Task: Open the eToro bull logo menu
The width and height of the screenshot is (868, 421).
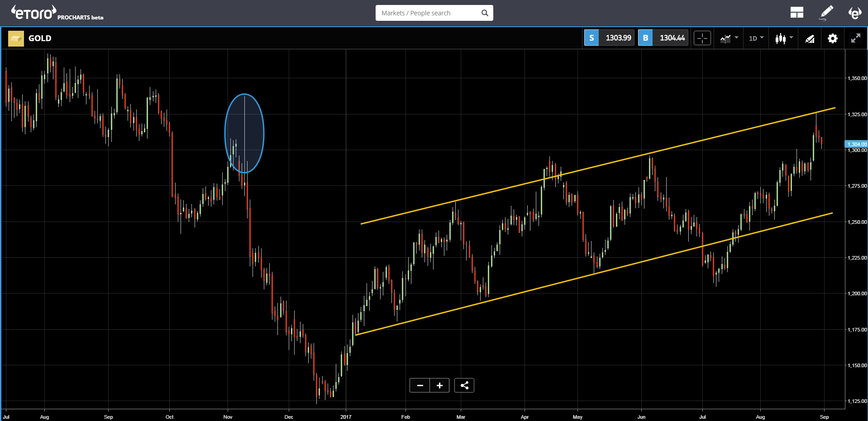Action: 854,13
